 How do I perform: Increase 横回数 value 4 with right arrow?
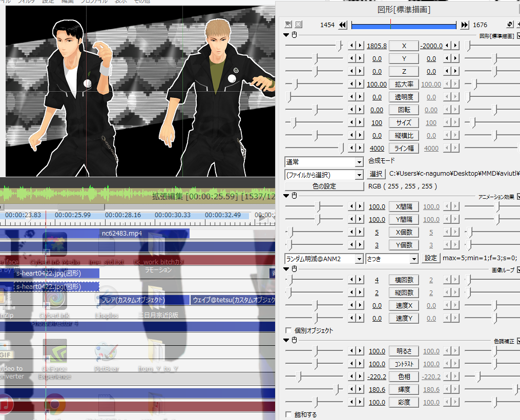pos(360,280)
